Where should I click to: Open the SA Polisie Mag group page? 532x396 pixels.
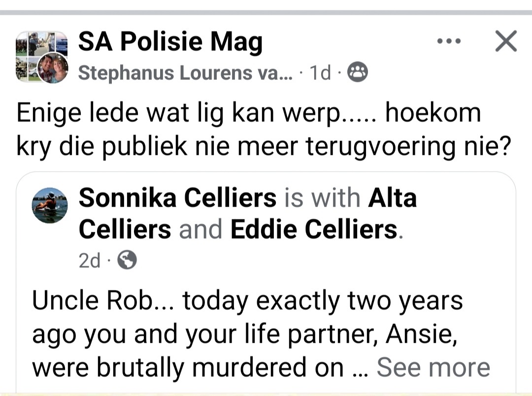coord(170,42)
